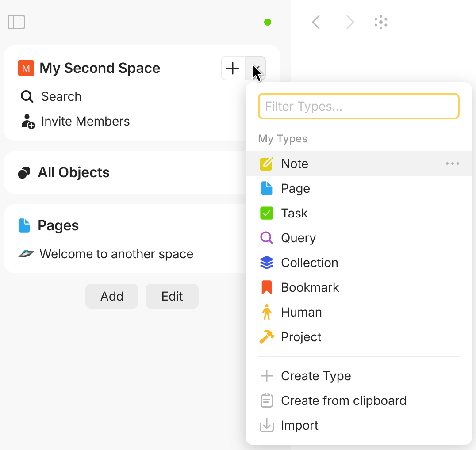Click the Add button
The height and width of the screenshot is (450, 476).
[112, 296]
